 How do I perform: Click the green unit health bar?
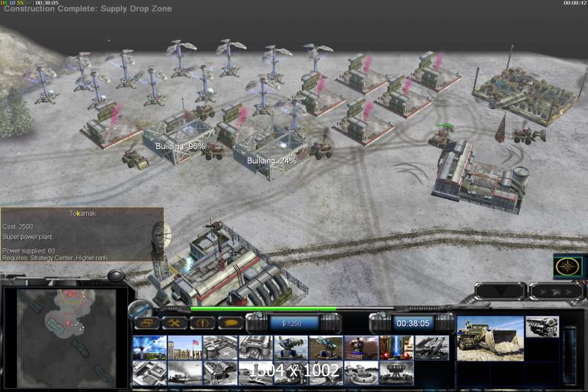(x=263, y=309)
